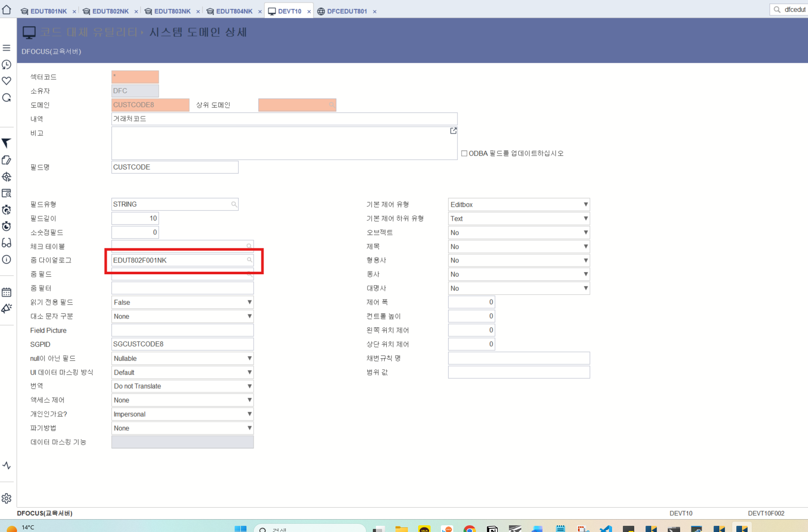Expand the 대소 문자 구분 dropdown

pyautogui.click(x=183, y=317)
